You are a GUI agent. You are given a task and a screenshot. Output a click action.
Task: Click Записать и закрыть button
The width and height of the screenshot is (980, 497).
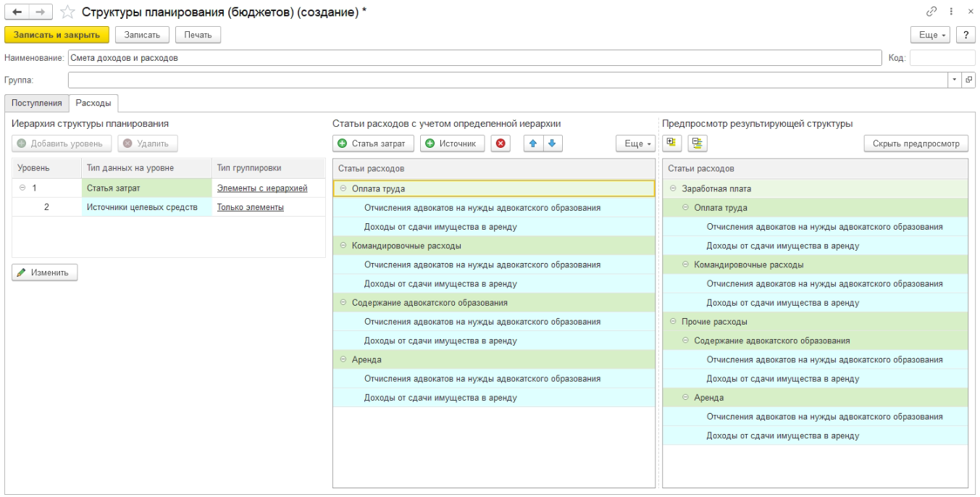pos(56,35)
